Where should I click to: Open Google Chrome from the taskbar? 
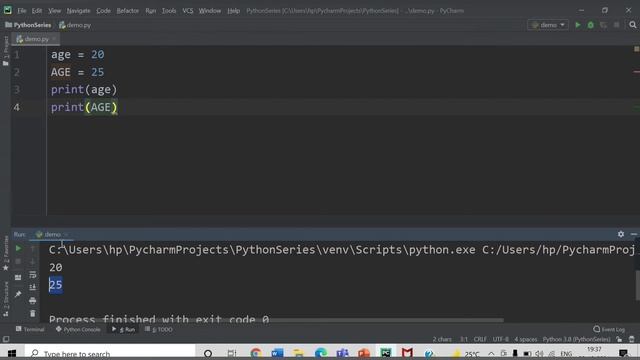256,353
